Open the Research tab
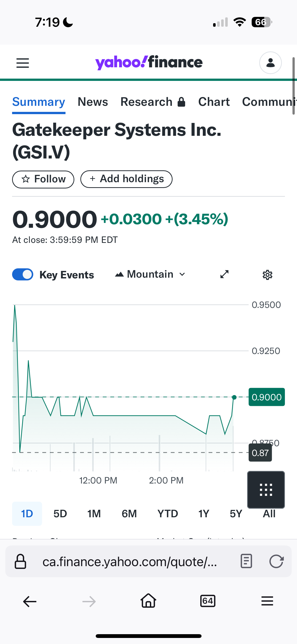 click(x=153, y=102)
